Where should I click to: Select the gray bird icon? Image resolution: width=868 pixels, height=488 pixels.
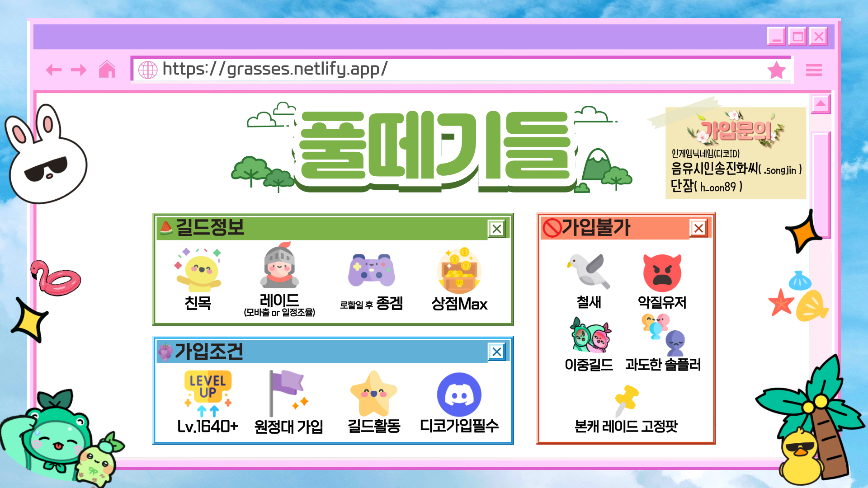click(x=589, y=271)
